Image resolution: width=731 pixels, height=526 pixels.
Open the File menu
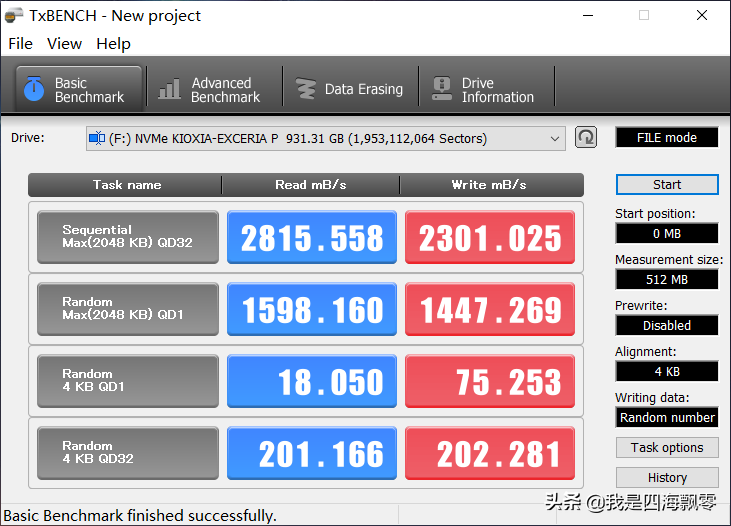[x=21, y=44]
